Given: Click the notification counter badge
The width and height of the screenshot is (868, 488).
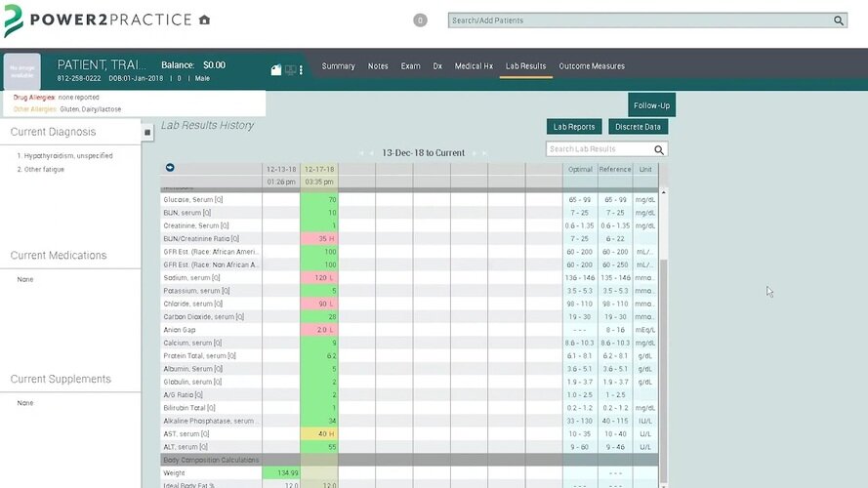Looking at the screenshot, I should [420, 20].
